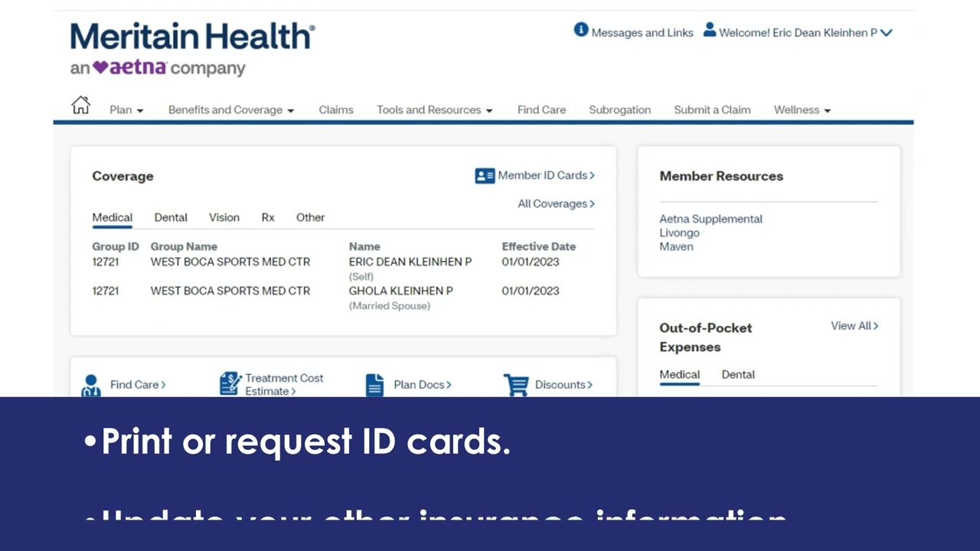
Task: Click the Plan Docs link text
Action: click(x=423, y=385)
